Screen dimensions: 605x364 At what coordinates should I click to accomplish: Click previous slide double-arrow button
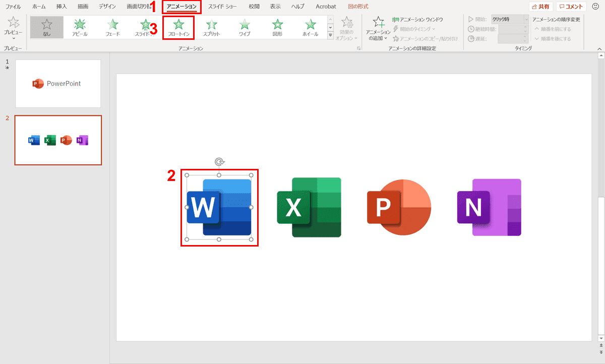pyautogui.click(x=601, y=346)
